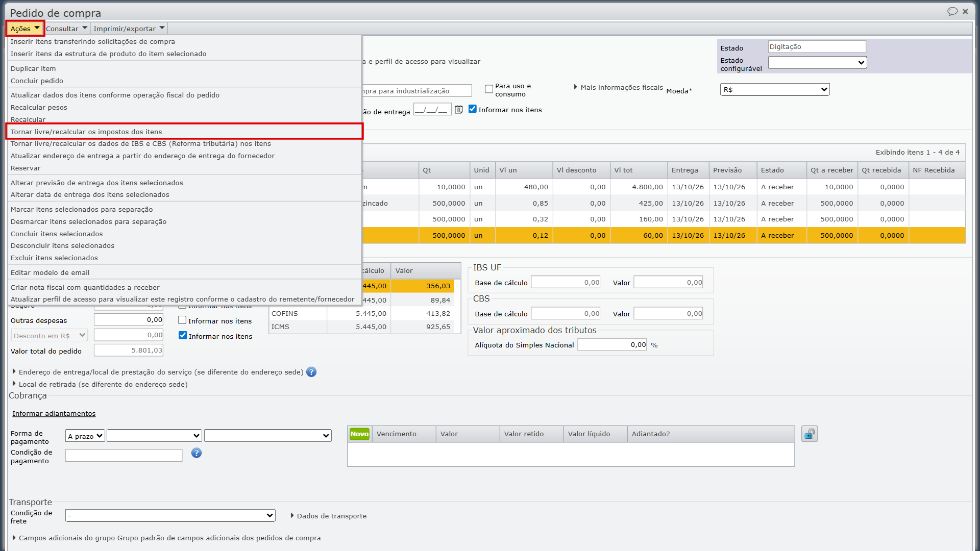Open the delivery date calendar picker

[x=459, y=110]
